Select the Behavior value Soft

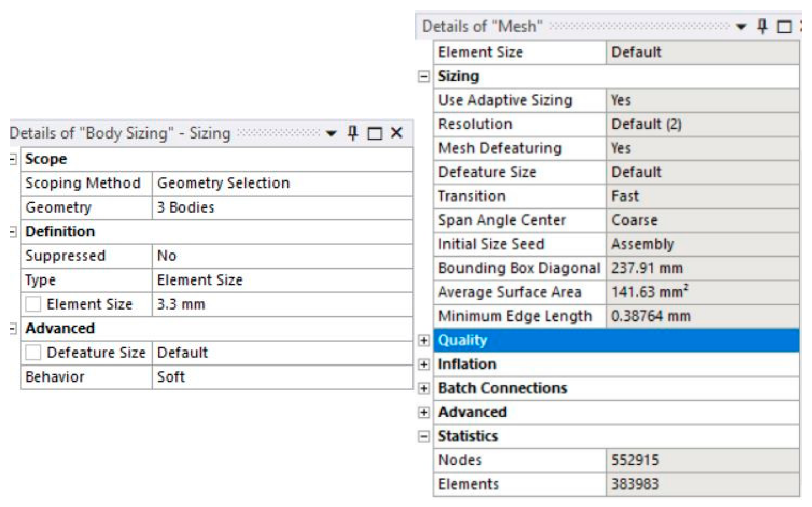281,377
